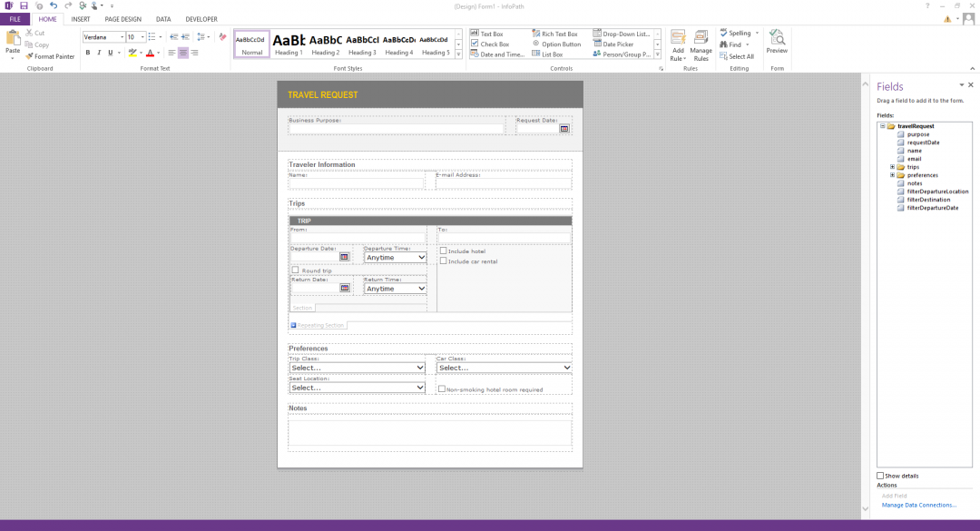Click the Manage Rules icon
Image resolution: width=980 pixels, height=531 pixels.
[701, 38]
